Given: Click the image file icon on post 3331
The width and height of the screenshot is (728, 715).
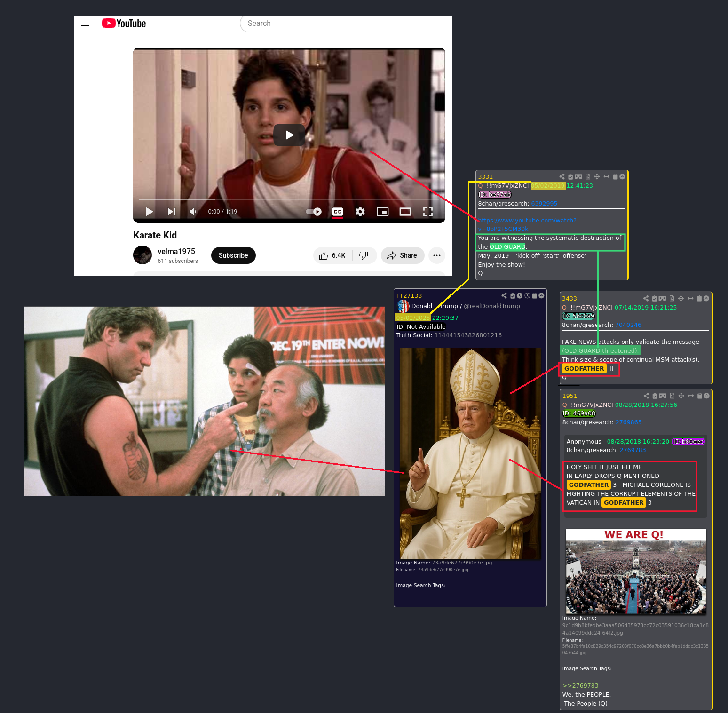Looking at the screenshot, I should tap(588, 176).
